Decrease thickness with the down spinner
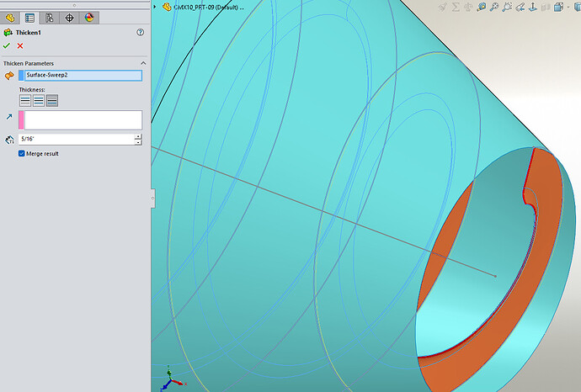 point(138,142)
